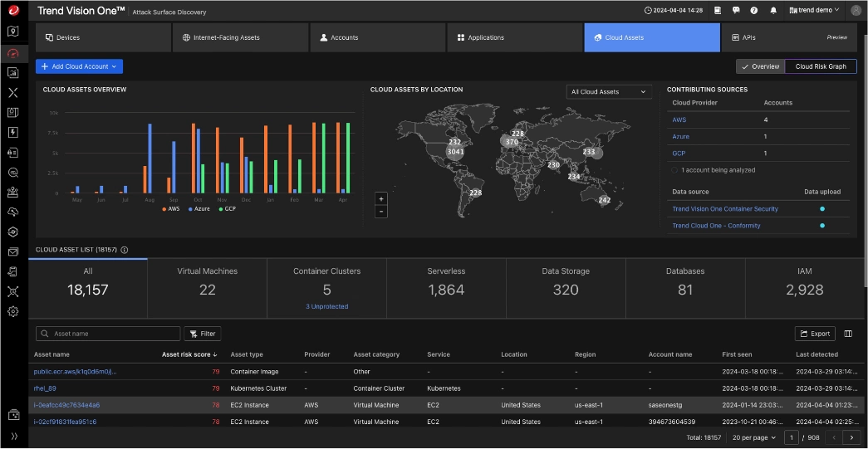Open the bar chart dashboard sidebar icon
This screenshot has height=449, width=868.
click(x=13, y=73)
